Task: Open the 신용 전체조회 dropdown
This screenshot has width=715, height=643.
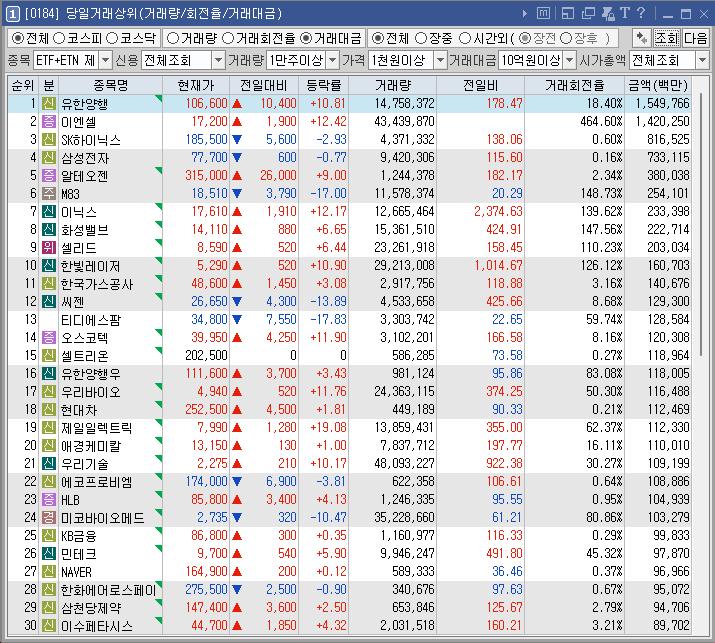Action: click(x=218, y=60)
